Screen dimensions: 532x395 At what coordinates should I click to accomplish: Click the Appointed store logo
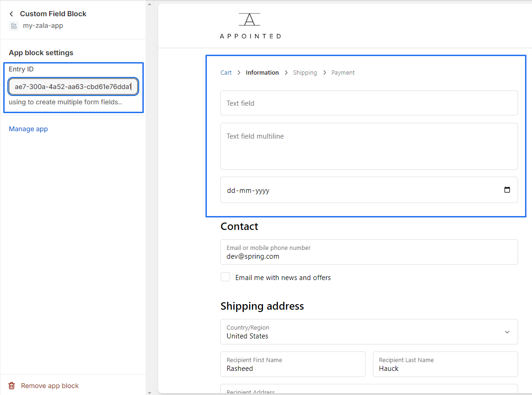(x=250, y=26)
